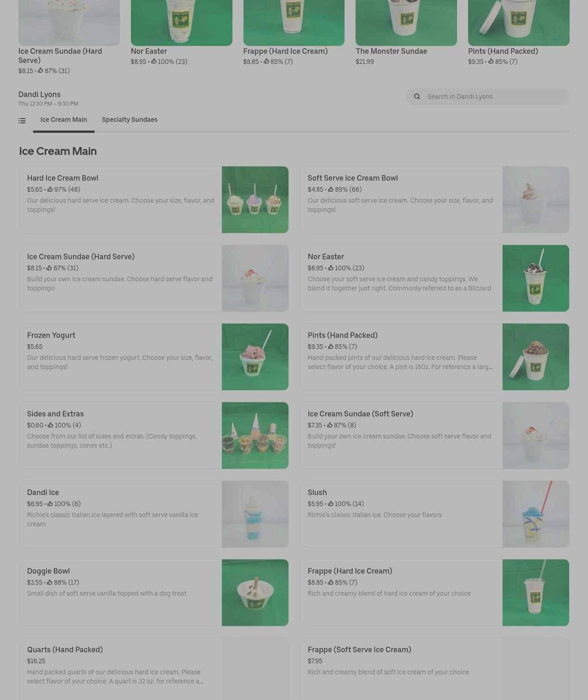Focus the Search in Dandi Lyons field
588x700 pixels.
[x=487, y=97]
